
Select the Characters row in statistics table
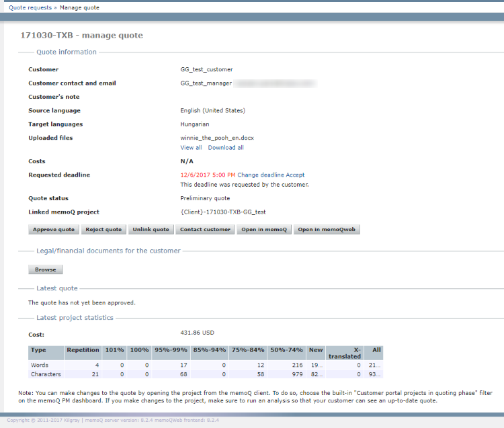coord(46,374)
